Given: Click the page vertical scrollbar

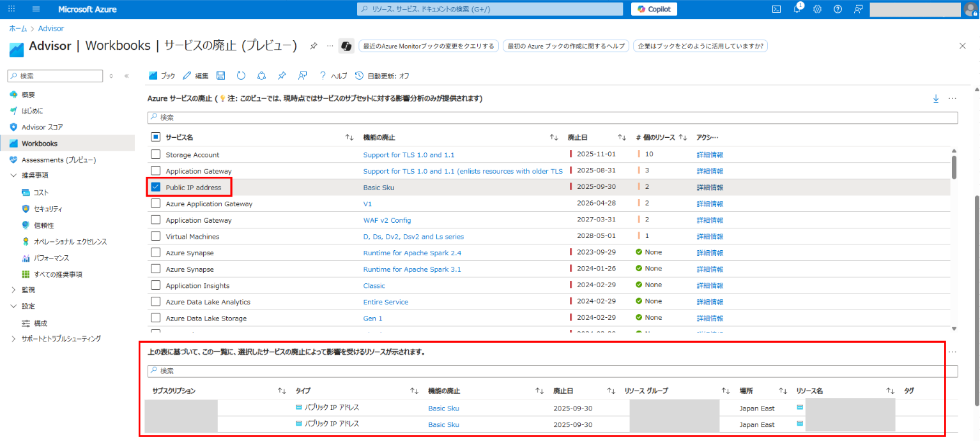Looking at the screenshot, I should click(976, 300).
